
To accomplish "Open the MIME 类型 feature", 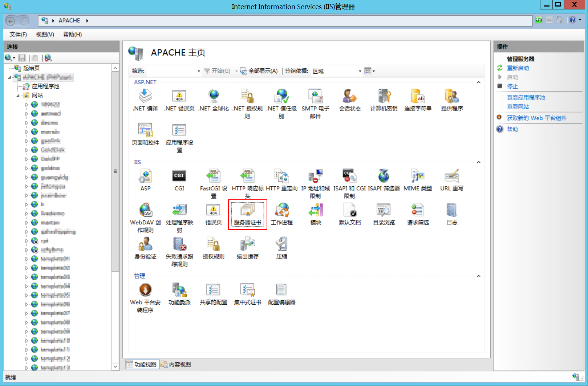I will 418,180.
